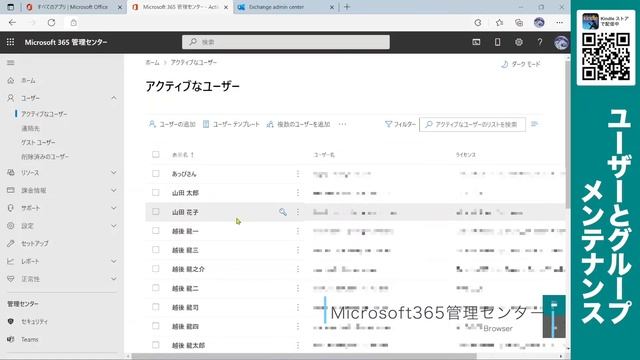The width and height of the screenshot is (640, 360).
Task: Collapse the ユーザー navigation section
Action: point(114,98)
